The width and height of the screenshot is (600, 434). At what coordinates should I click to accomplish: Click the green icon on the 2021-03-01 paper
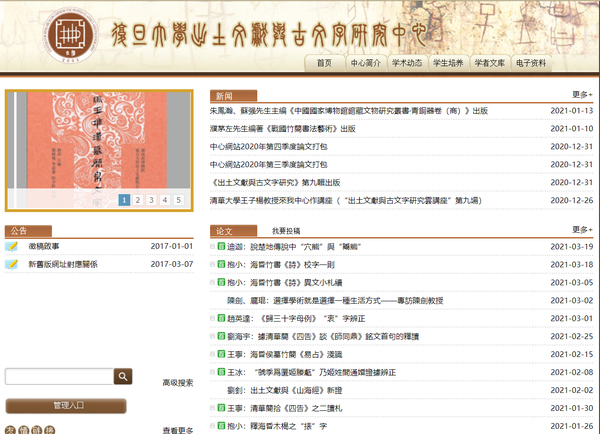point(221,318)
